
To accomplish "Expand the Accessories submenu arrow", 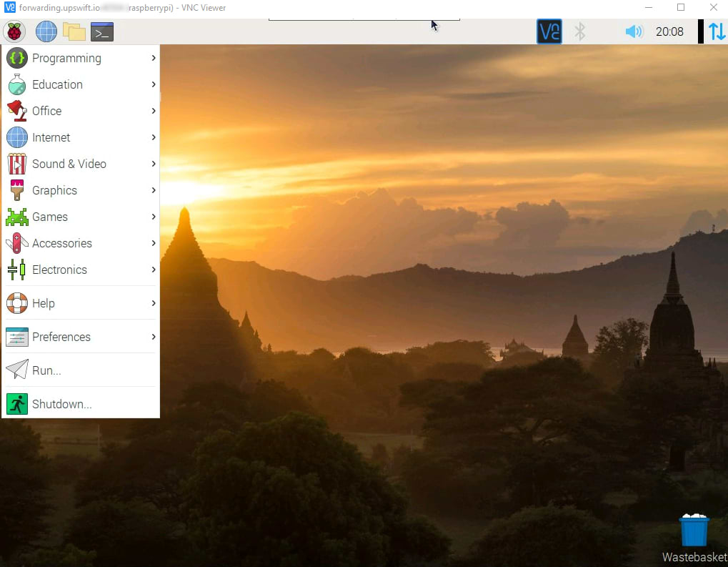I will tap(153, 243).
